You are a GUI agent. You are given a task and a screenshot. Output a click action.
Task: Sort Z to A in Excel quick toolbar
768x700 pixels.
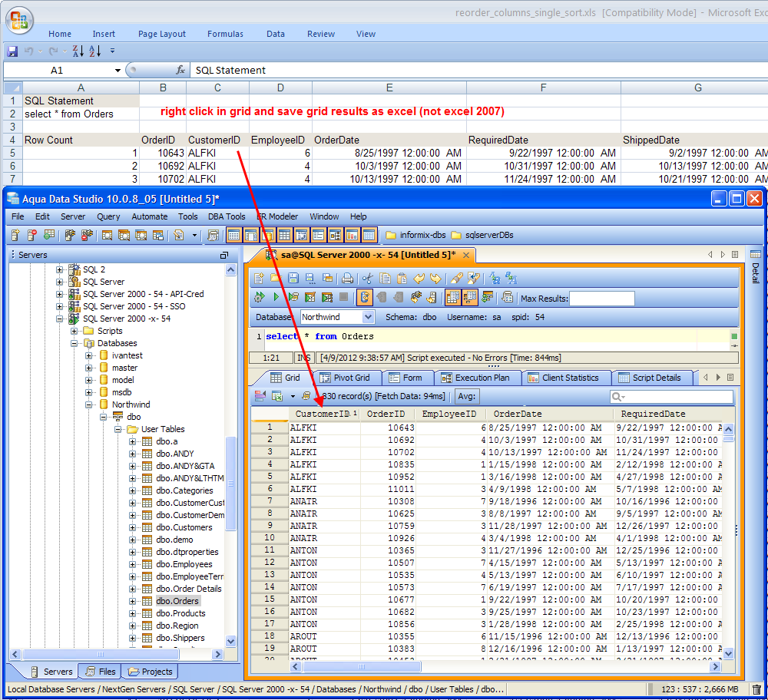pos(78,51)
